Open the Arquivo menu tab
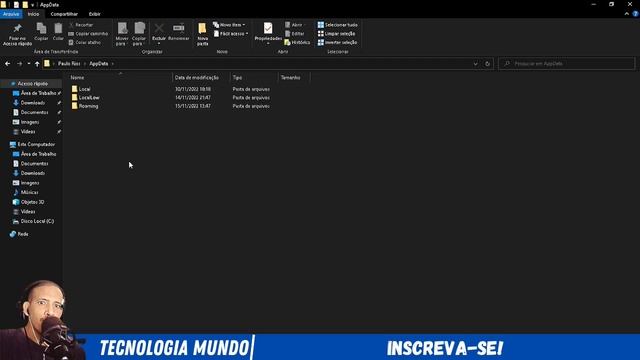The image size is (640, 360). click(11, 14)
